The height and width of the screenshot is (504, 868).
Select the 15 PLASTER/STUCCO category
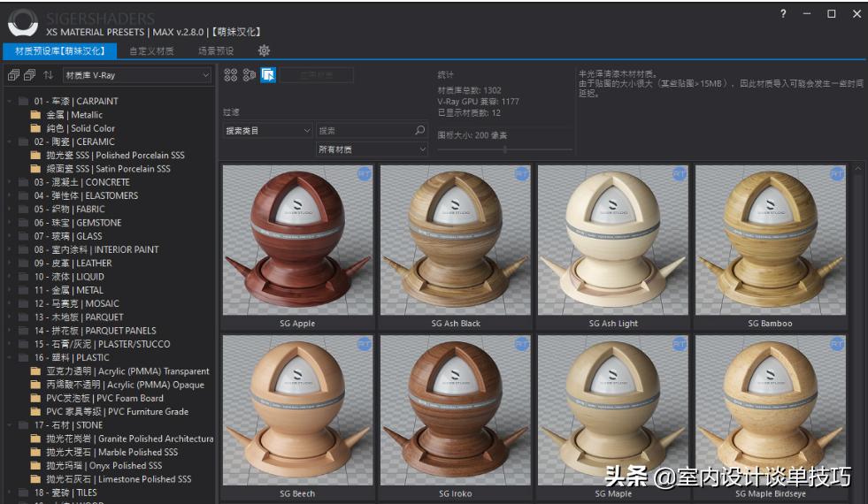click(102, 344)
